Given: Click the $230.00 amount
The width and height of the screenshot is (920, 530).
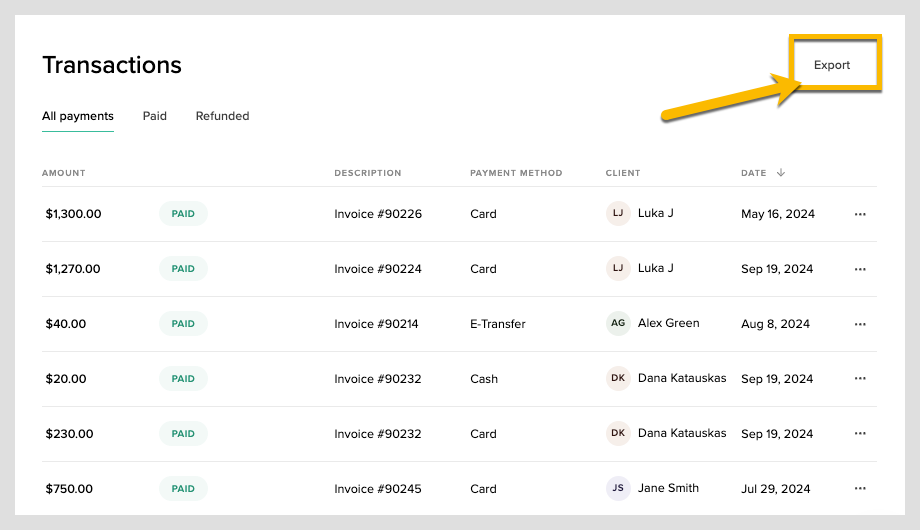Looking at the screenshot, I should tap(69, 434).
